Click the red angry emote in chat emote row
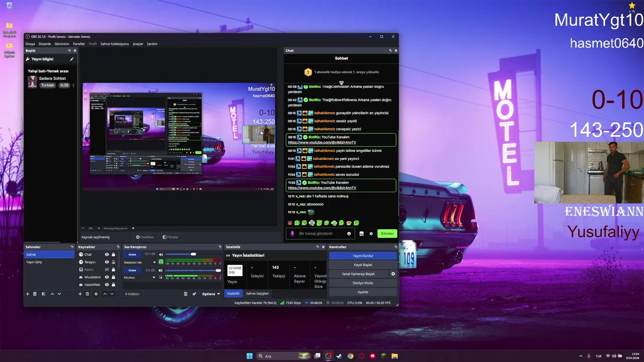 click(290, 223)
